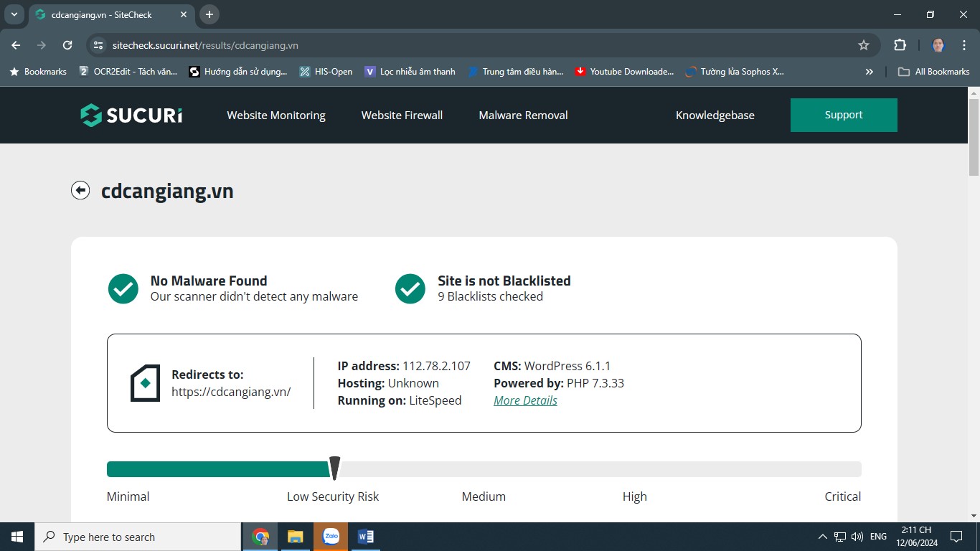Open the Bookmarks shortcut in bookmarks bar
The height and width of the screenshot is (551, 980).
(38, 72)
